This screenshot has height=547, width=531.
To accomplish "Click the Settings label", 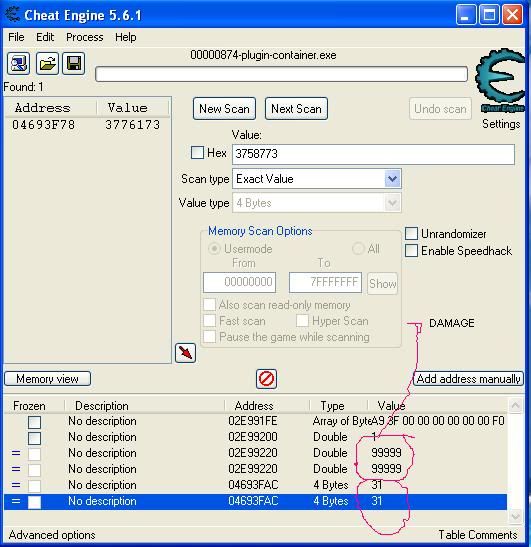I will click(501, 124).
